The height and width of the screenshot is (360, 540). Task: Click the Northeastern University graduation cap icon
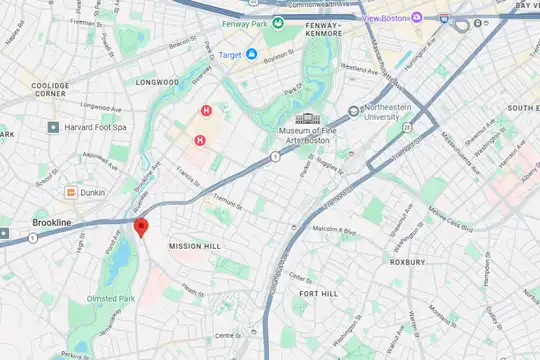pos(353,112)
